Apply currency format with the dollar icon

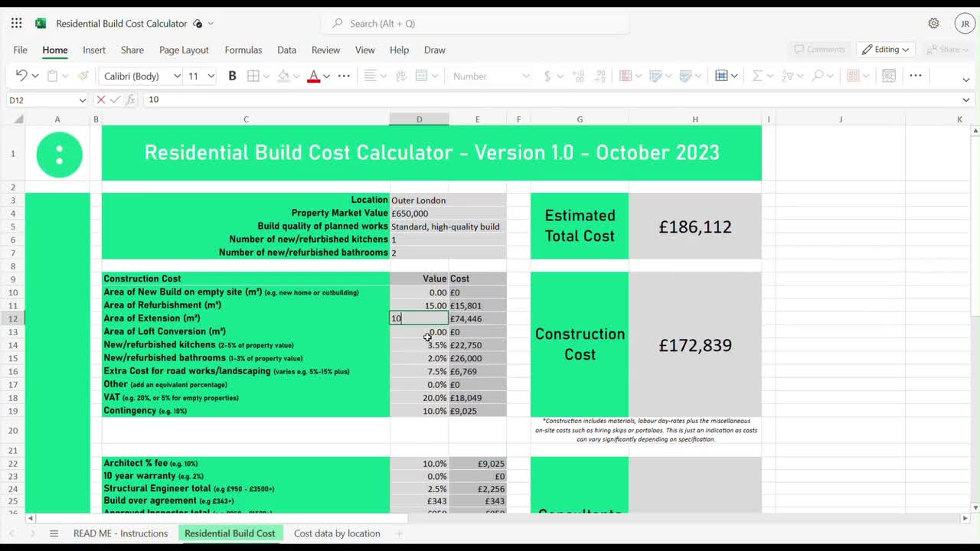(x=547, y=77)
